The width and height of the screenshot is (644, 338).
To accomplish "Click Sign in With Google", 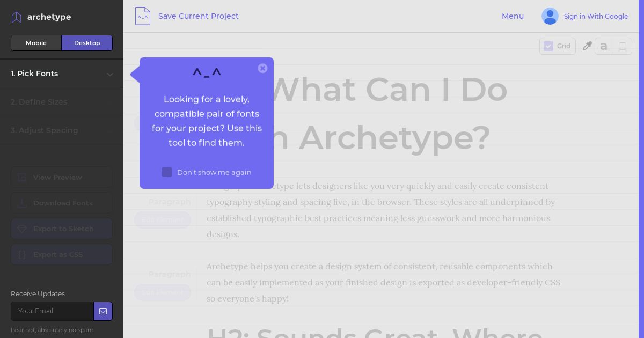I will click(596, 17).
